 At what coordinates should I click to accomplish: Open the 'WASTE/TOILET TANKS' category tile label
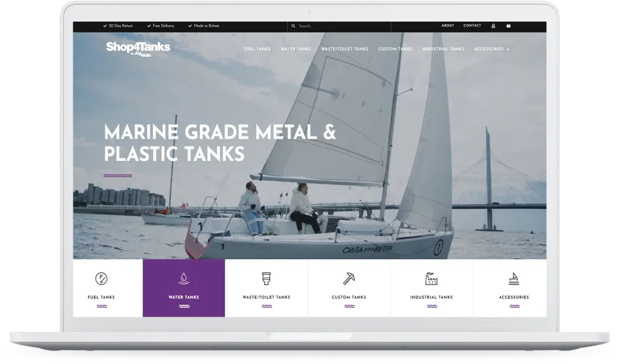tap(267, 297)
